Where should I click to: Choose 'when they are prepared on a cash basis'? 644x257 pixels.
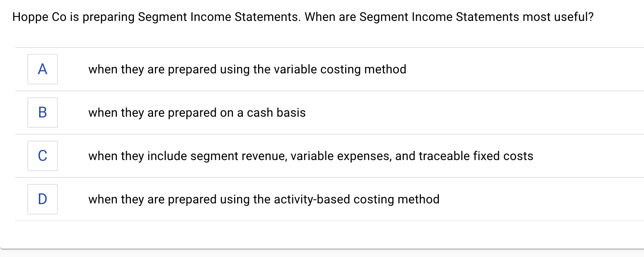[197, 113]
